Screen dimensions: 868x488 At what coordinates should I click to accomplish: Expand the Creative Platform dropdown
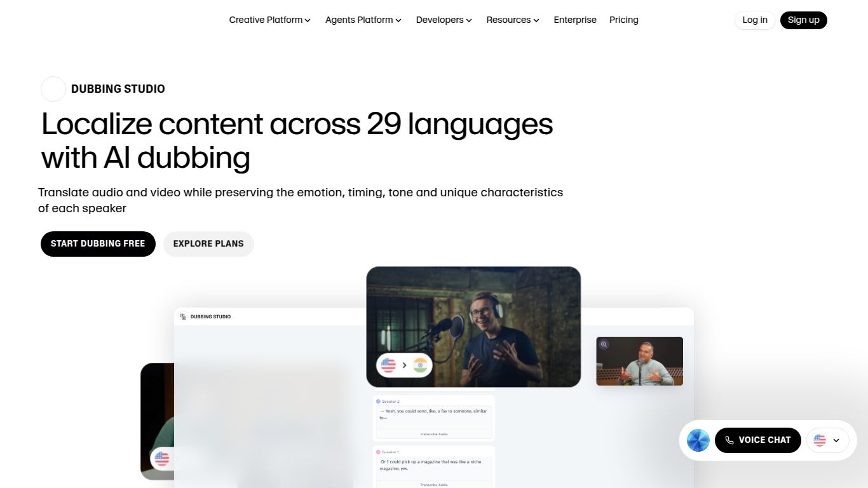(x=269, y=20)
